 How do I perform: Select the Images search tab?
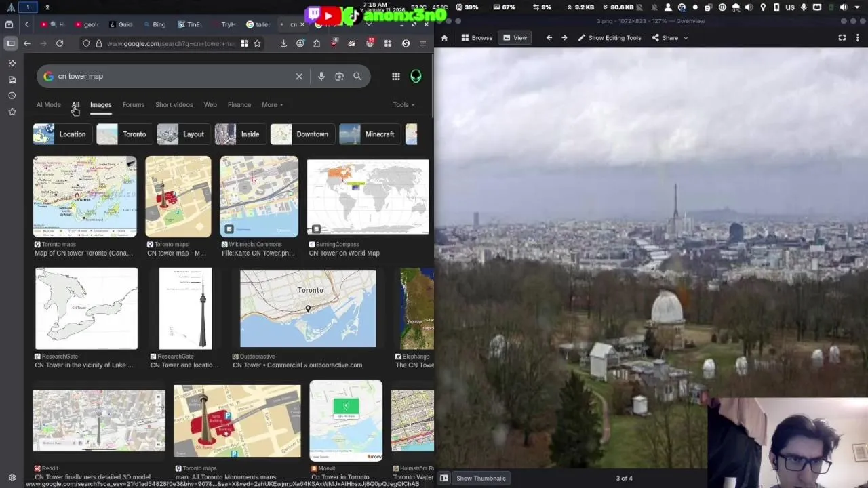(x=100, y=104)
